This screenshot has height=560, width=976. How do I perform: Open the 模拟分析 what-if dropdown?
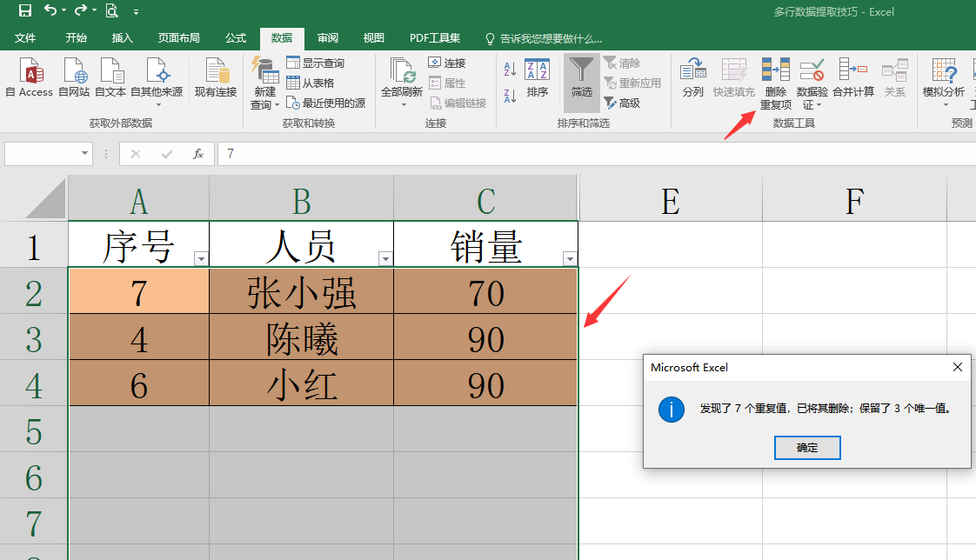click(x=944, y=82)
